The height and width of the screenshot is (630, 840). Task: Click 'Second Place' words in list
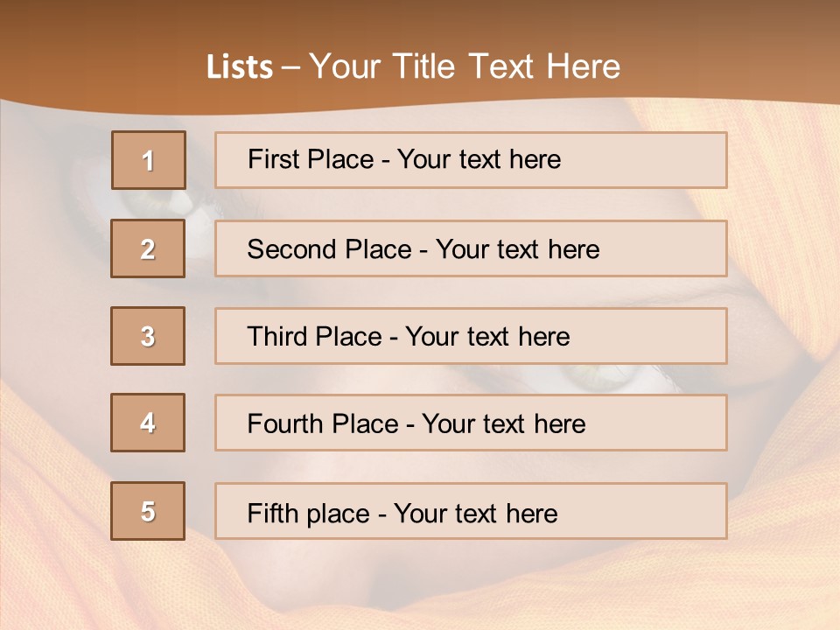point(328,249)
